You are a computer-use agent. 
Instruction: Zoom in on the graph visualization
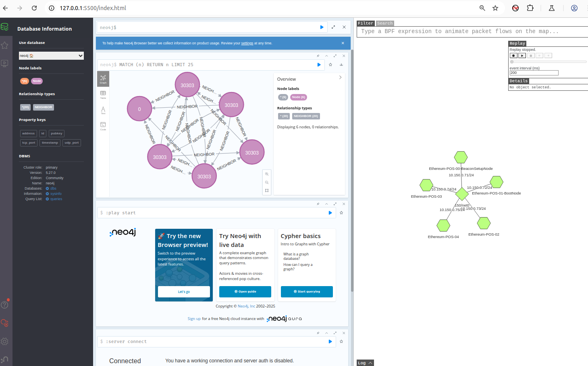pos(267,174)
